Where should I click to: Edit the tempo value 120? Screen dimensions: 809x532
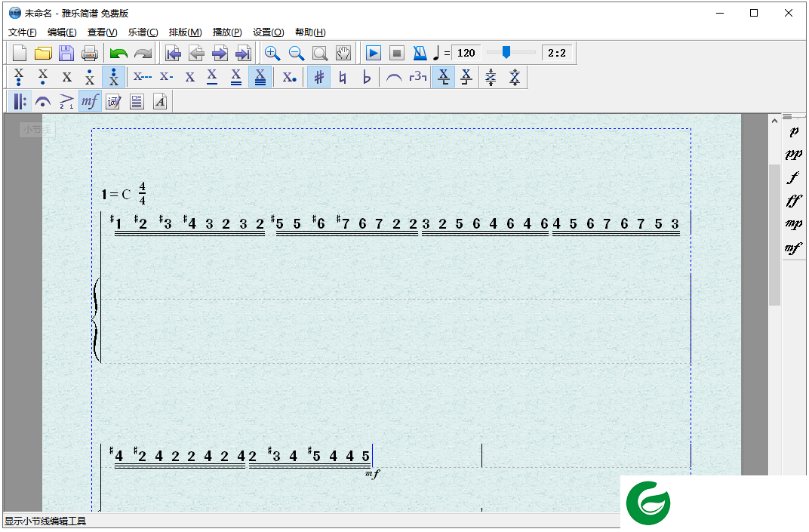pos(466,53)
